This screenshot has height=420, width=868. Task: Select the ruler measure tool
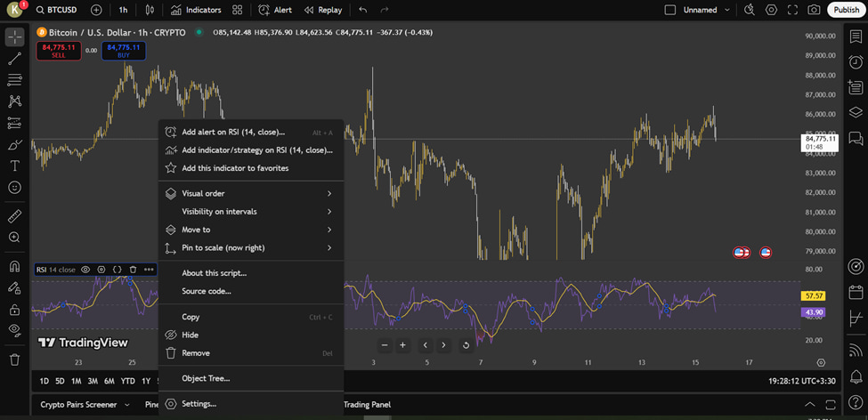tap(15, 216)
